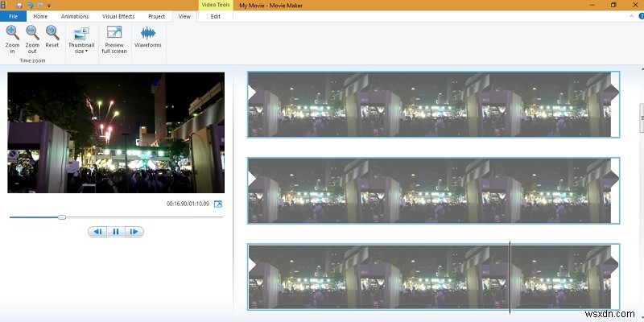Start Preview full screen
This screenshot has height=322, width=644.
pyautogui.click(x=114, y=39)
